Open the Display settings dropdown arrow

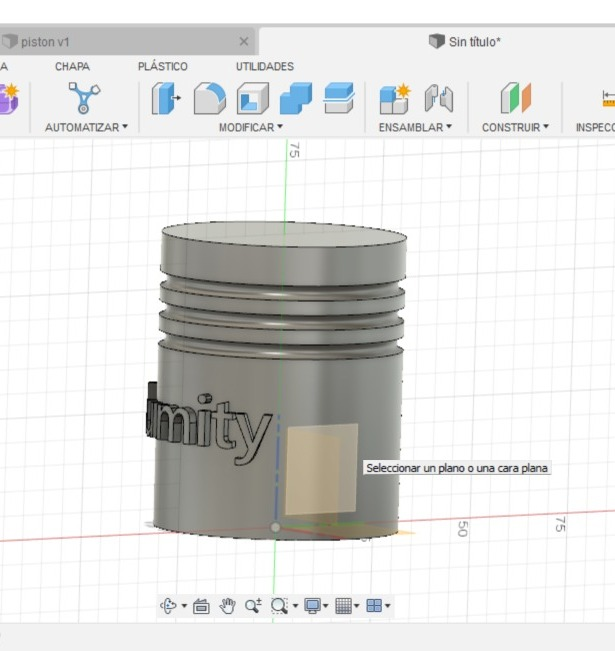click(326, 606)
